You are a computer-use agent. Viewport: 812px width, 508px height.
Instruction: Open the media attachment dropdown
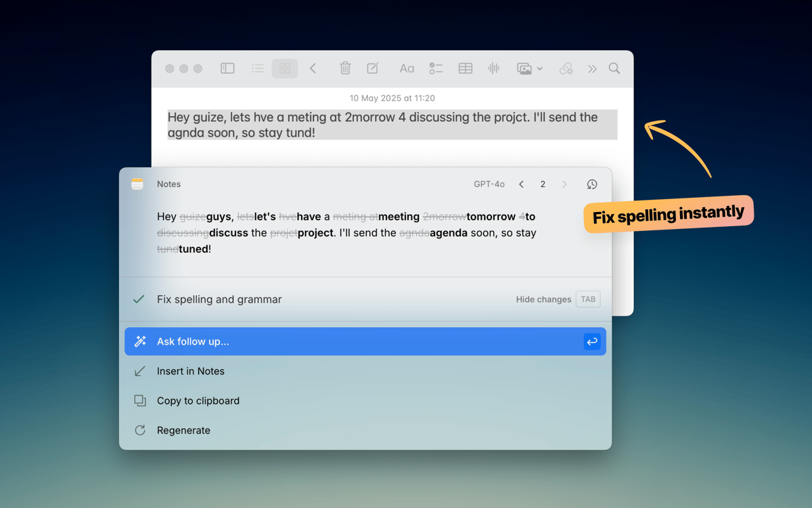pos(530,68)
